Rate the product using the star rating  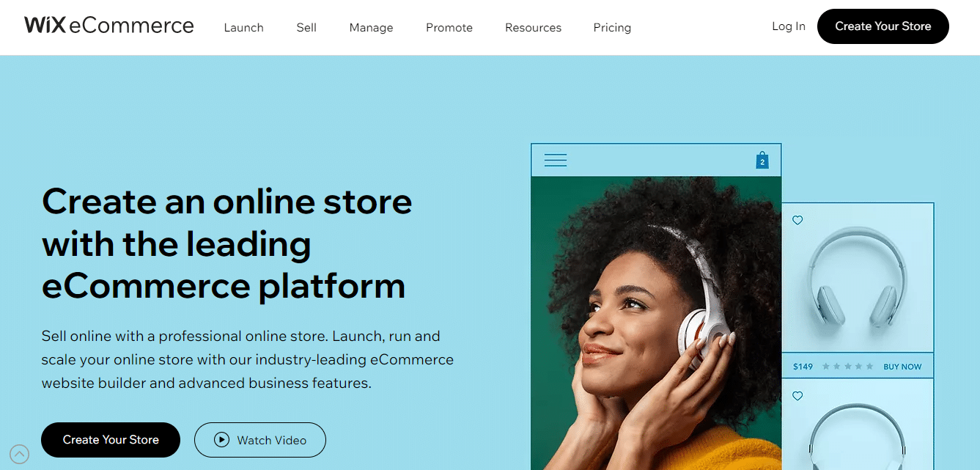[847, 367]
